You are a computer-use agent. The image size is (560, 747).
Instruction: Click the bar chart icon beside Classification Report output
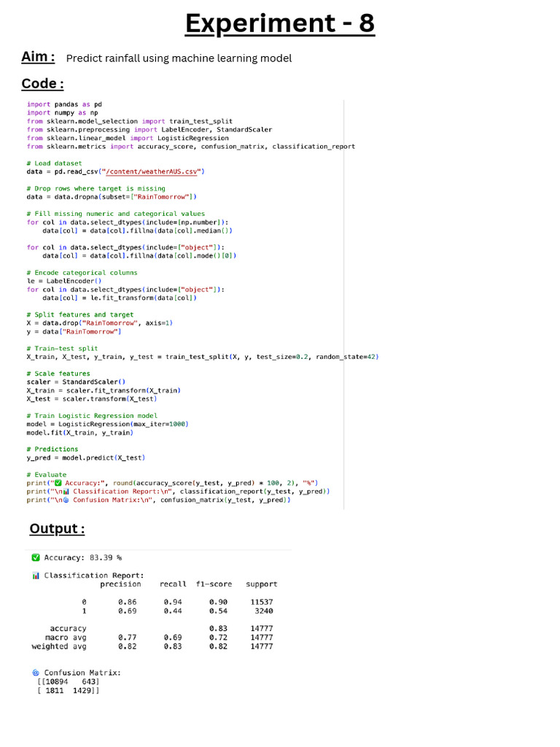tap(36, 576)
